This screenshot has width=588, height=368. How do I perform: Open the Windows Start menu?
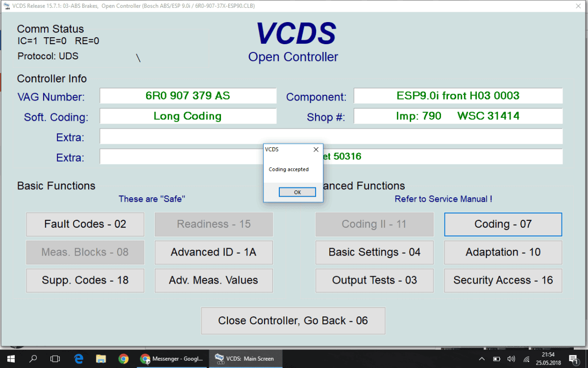11,359
